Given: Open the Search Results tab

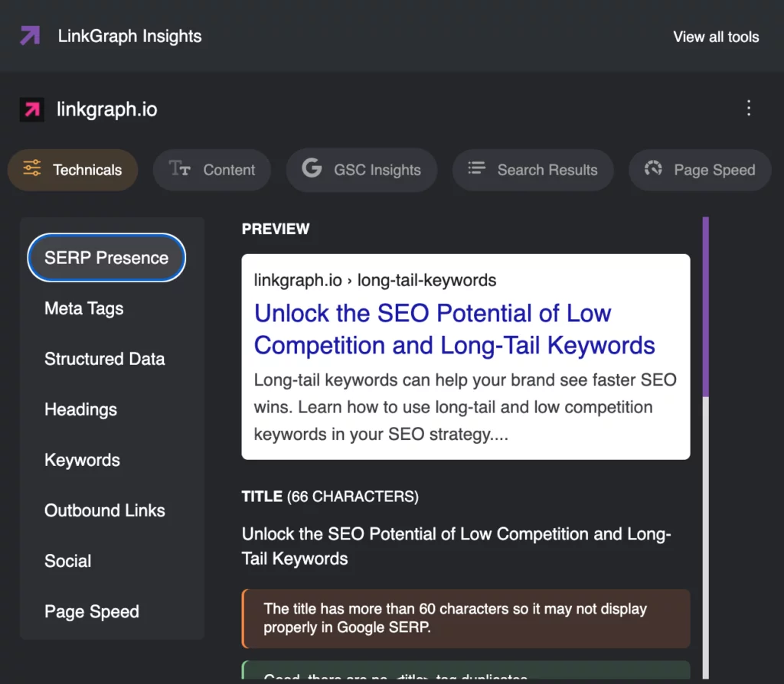Looking at the screenshot, I should [x=533, y=170].
